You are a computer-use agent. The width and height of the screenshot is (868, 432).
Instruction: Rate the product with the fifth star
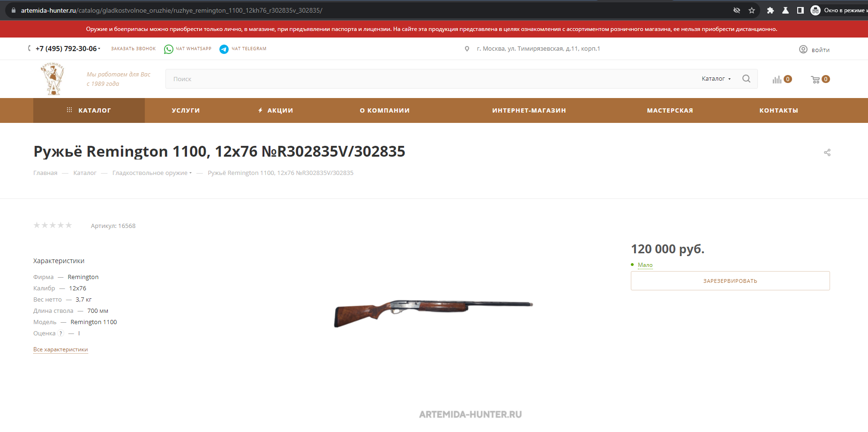68,225
